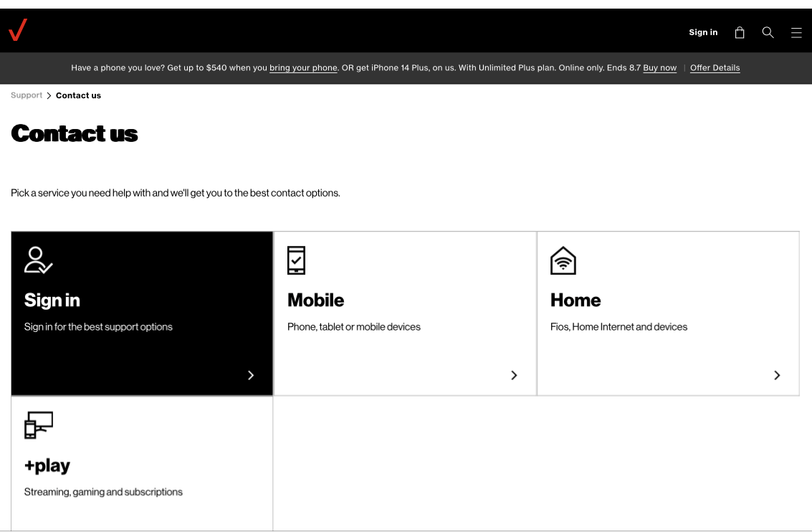This screenshot has width=812, height=532.
Task: Click the Mobile phone checkmark icon
Action: (x=296, y=260)
